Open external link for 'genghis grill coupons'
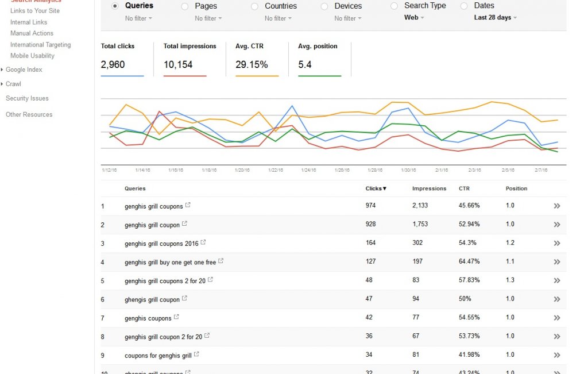This screenshot has width=588, height=374. (188, 205)
